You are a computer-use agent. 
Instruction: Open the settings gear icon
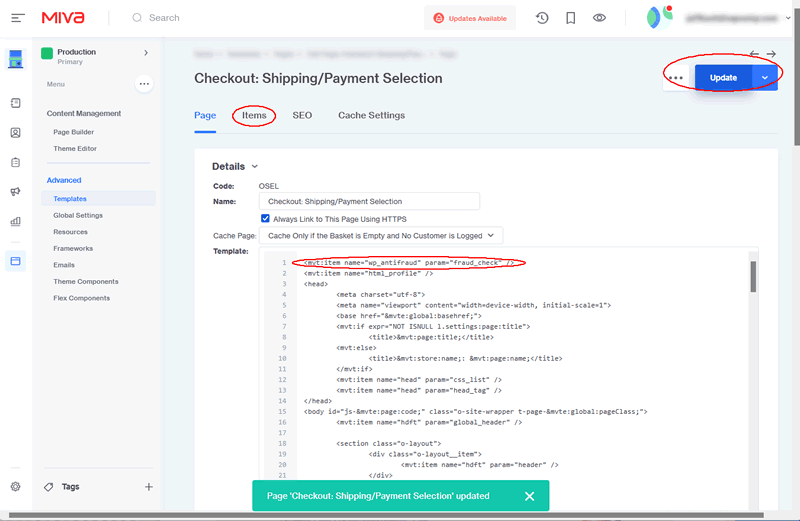[x=15, y=487]
